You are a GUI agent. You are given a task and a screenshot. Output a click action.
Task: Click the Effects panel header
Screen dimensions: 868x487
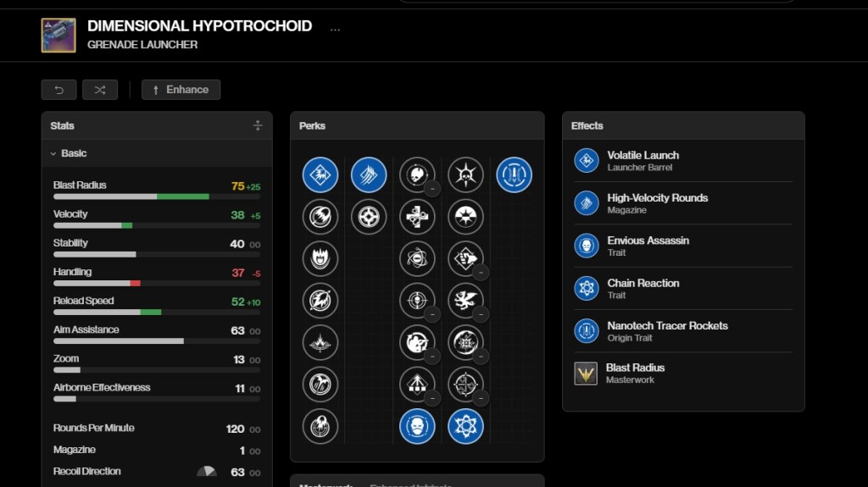click(683, 125)
